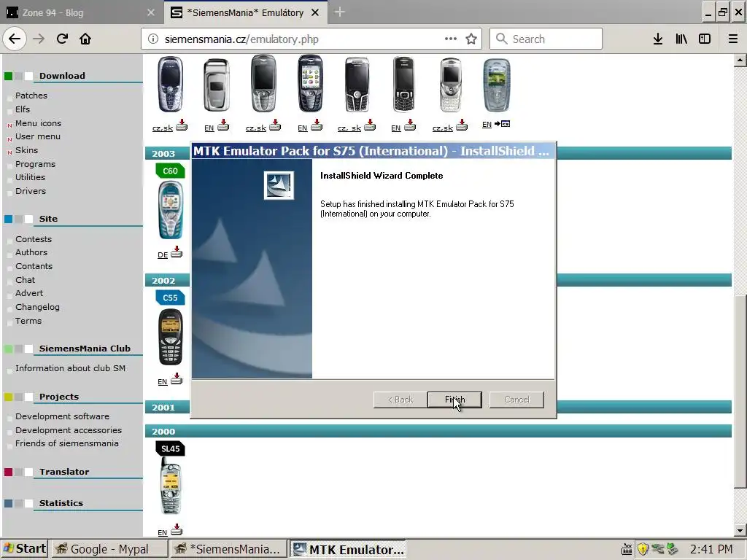The height and width of the screenshot is (560, 747).
Task: Click the security shield tray icon
Action: (x=643, y=550)
